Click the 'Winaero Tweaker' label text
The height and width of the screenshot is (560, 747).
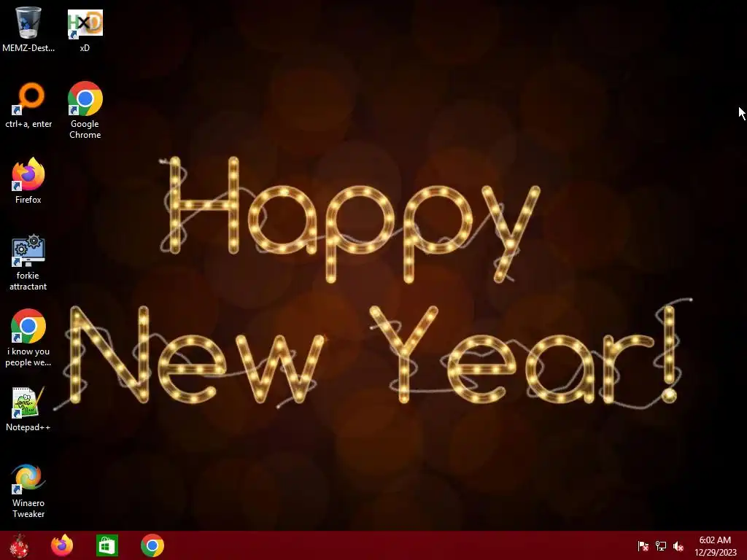(28, 508)
